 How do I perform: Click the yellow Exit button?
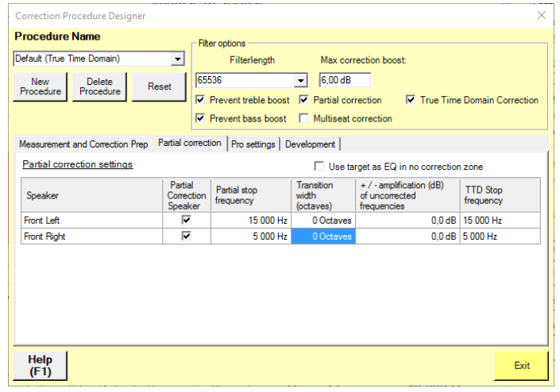[x=521, y=366]
